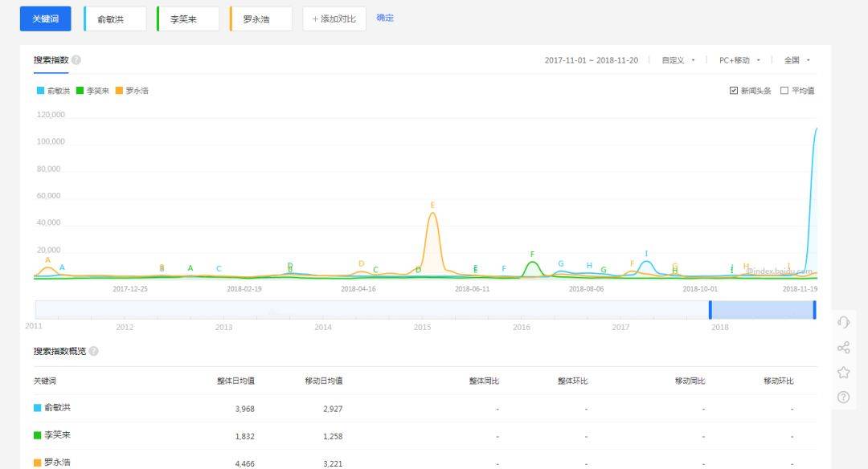
Task: Click the 确定 link
Action: [385, 18]
